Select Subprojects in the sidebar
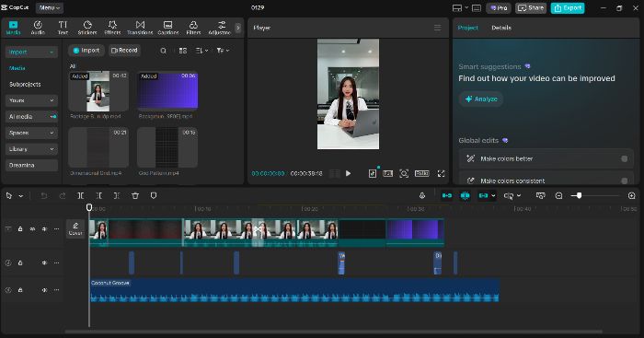Image resolution: width=644 pixels, height=338 pixels. [25, 85]
